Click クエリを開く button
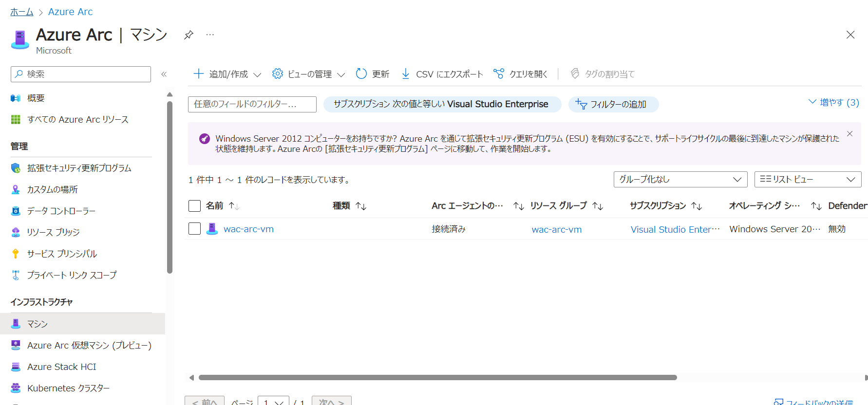The image size is (868, 405). click(x=520, y=74)
